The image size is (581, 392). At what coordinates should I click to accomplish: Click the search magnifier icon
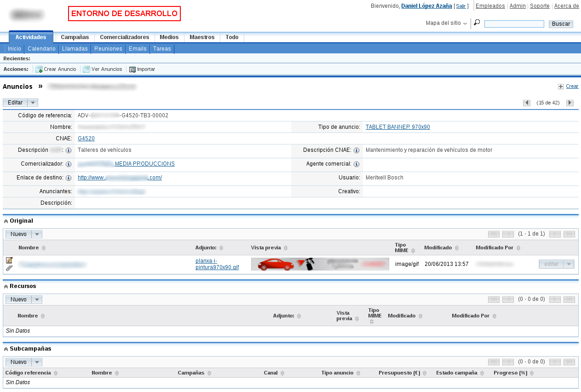[x=476, y=22]
